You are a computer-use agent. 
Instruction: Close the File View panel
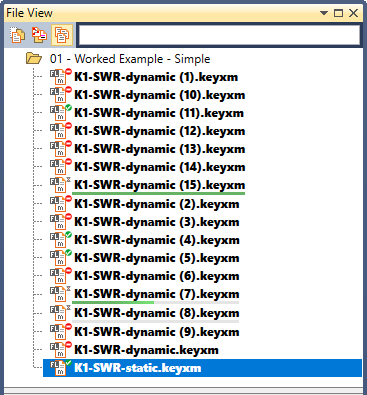(353, 13)
